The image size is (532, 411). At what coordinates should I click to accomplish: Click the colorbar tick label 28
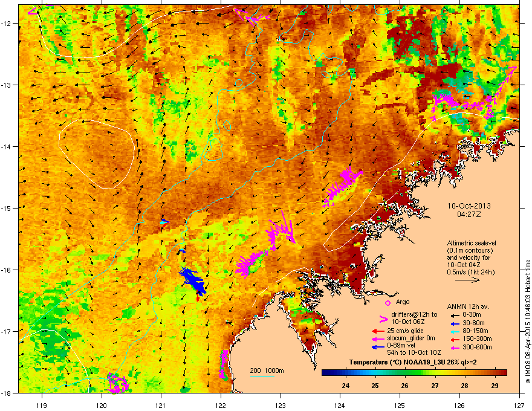[464, 386]
